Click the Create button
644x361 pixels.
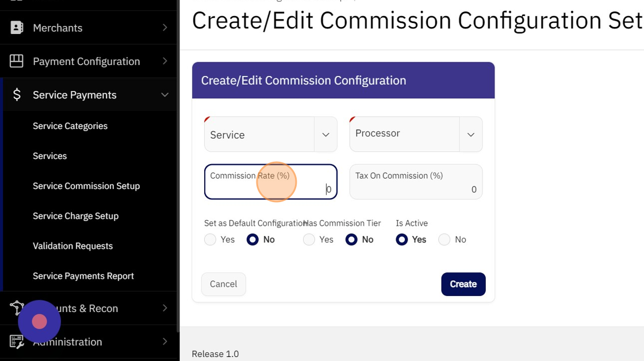pos(463,284)
